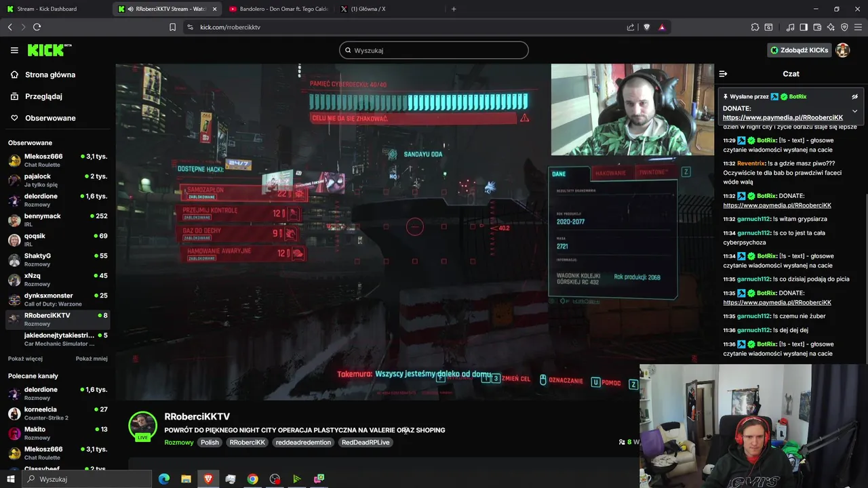Click the Wyszukaj search field on Kick
This screenshot has width=868, height=488.
coord(434,50)
